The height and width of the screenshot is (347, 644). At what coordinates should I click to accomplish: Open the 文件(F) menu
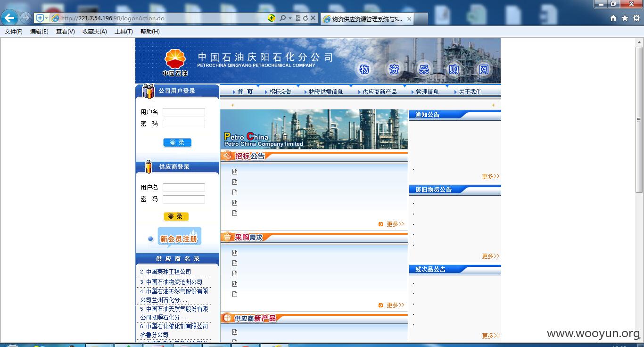(14, 32)
